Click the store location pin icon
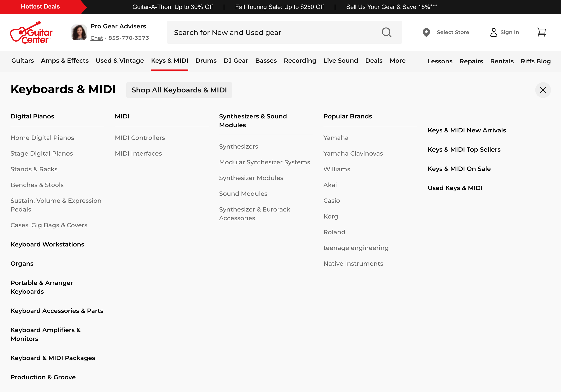Viewport: 561px width, 392px height. [426, 32]
